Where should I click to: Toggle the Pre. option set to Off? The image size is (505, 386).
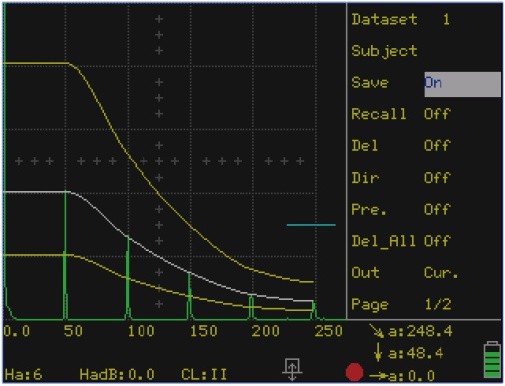point(437,209)
